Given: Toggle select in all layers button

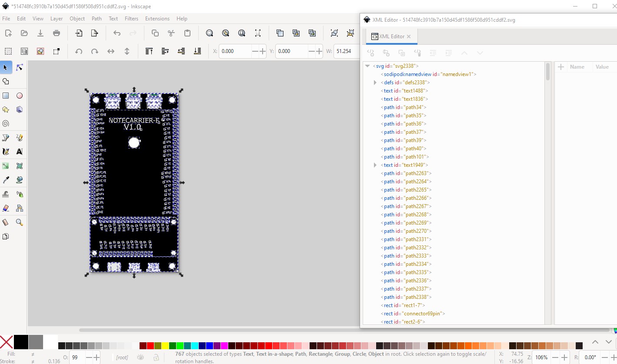Looking at the screenshot, I should pos(24,51).
